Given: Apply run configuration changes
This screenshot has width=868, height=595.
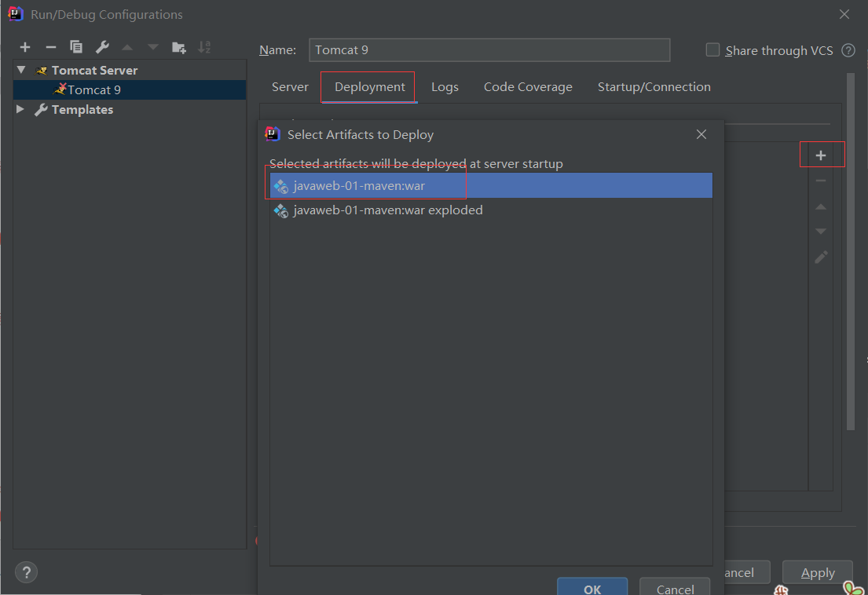Looking at the screenshot, I should (x=818, y=572).
